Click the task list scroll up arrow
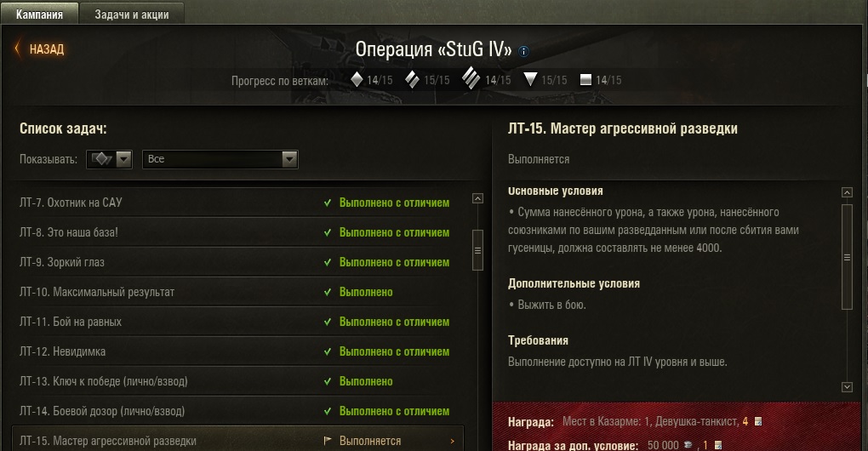The image size is (868, 451). pyautogui.click(x=477, y=198)
